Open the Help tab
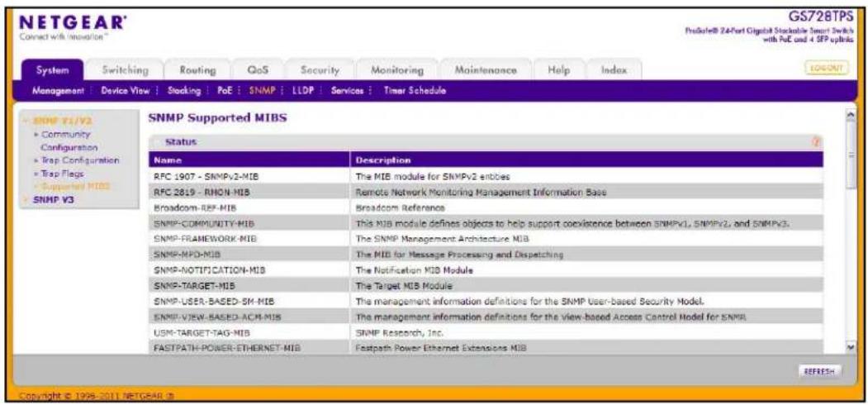868x405 pixels. pos(557,70)
